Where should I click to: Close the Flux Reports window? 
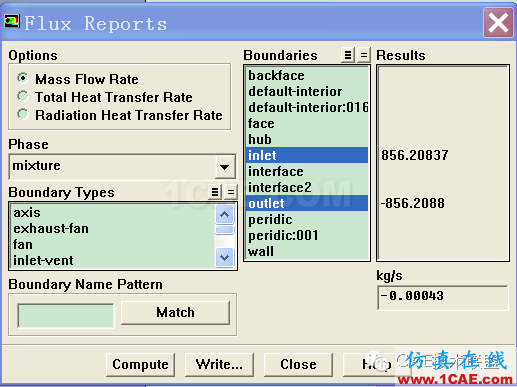pyautogui.click(x=498, y=23)
